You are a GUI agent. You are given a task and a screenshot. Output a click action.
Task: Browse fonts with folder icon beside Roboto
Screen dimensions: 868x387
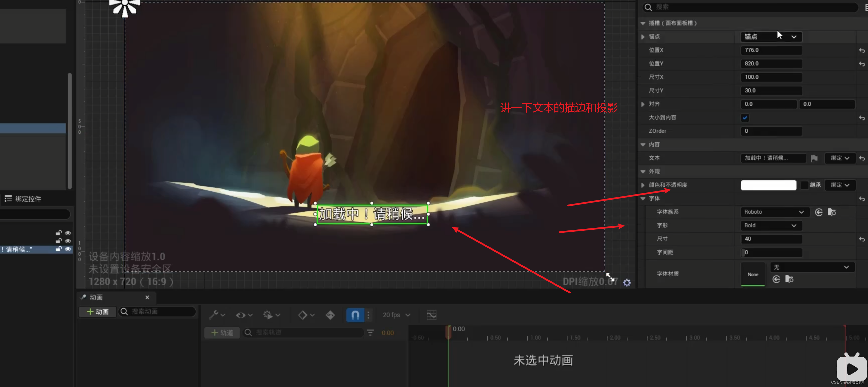(832, 212)
